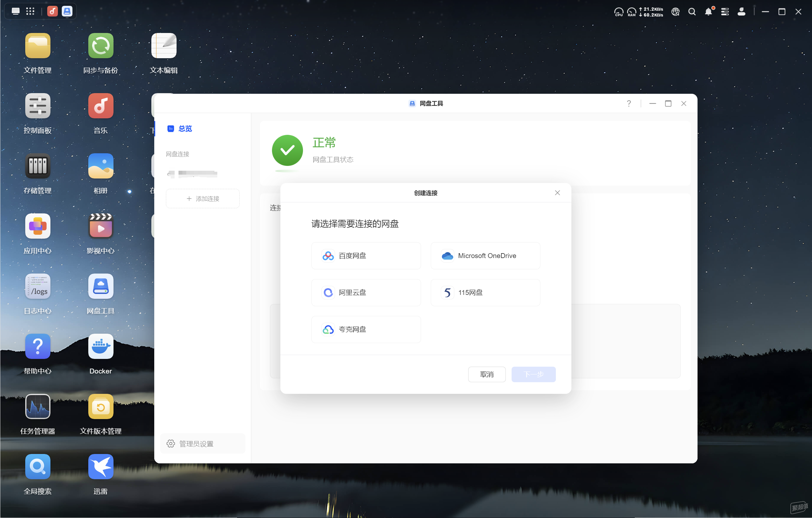Open the 文件管理 desktop app
The image size is (812, 518).
(x=38, y=46)
